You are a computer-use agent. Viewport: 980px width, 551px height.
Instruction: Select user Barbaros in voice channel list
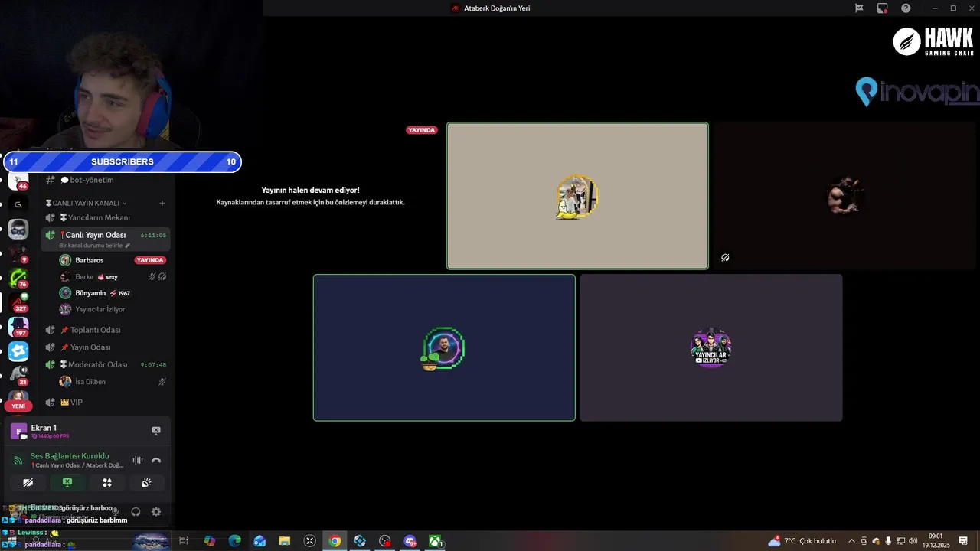(89, 260)
